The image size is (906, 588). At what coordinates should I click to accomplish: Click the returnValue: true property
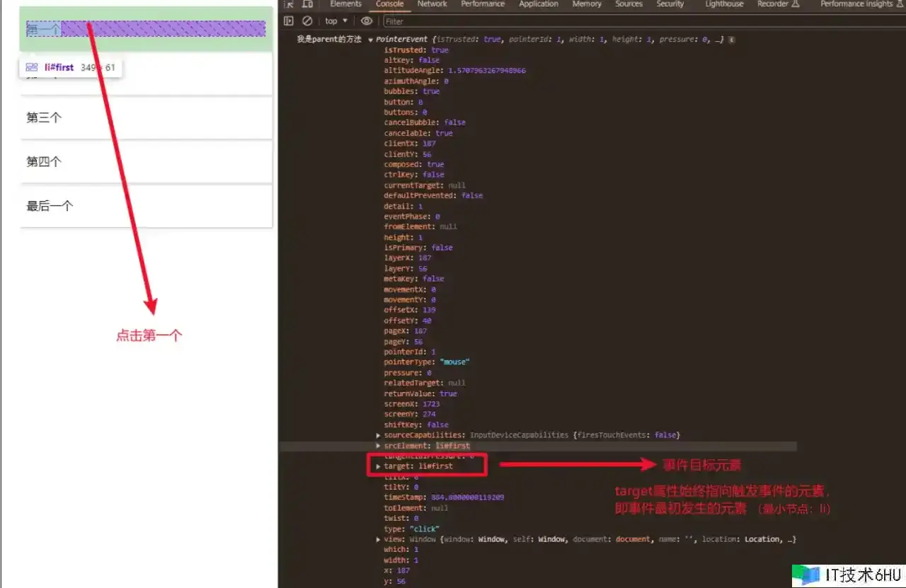420,393
